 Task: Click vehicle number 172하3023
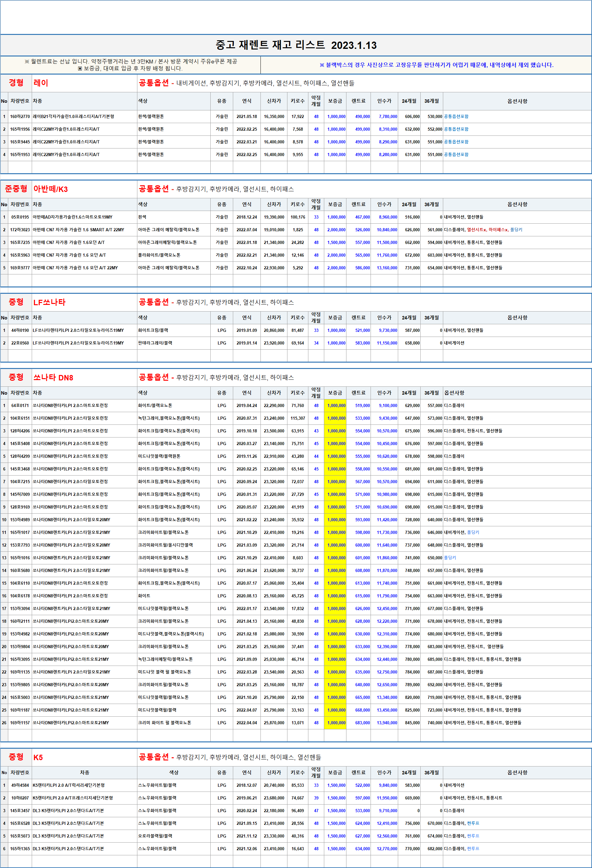[x=20, y=230]
